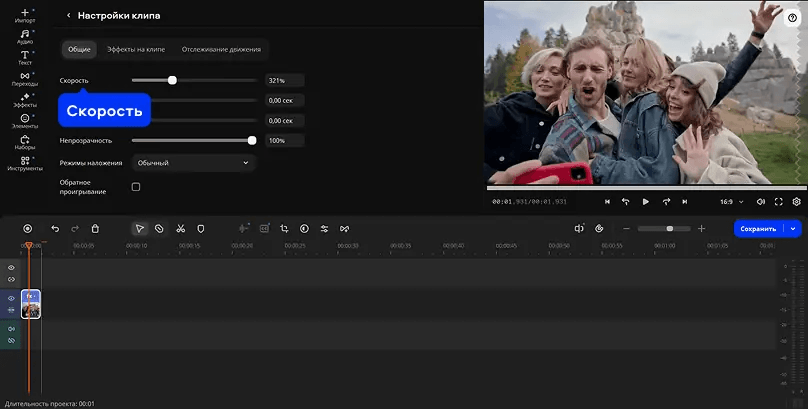Open the Эффекты panel in sidebar

click(x=24, y=100)
